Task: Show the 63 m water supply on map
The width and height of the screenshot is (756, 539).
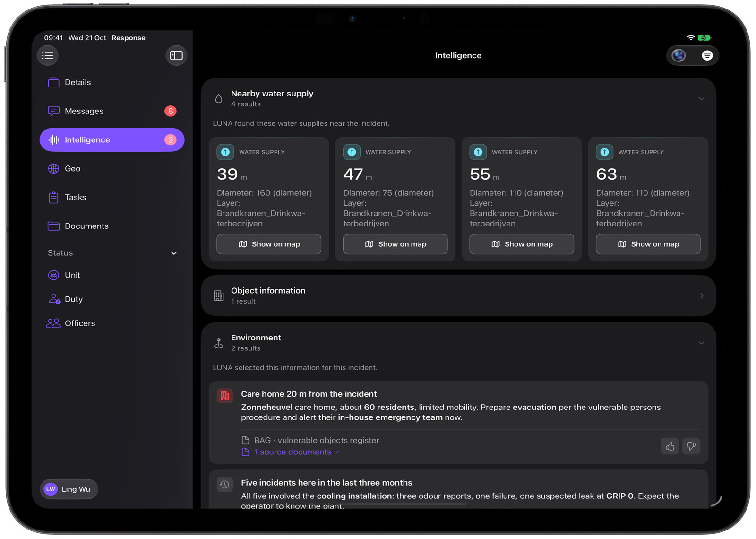Action: point(648,244)
